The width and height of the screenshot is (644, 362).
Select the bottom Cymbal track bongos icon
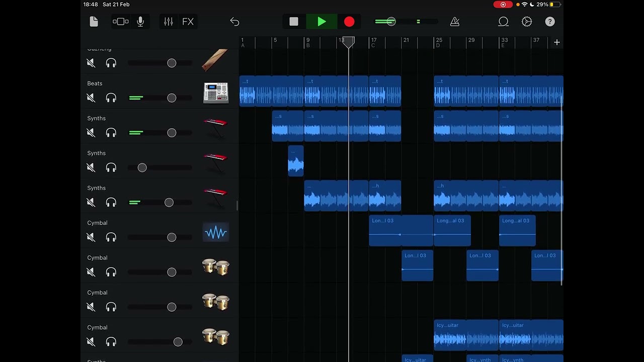216,337
